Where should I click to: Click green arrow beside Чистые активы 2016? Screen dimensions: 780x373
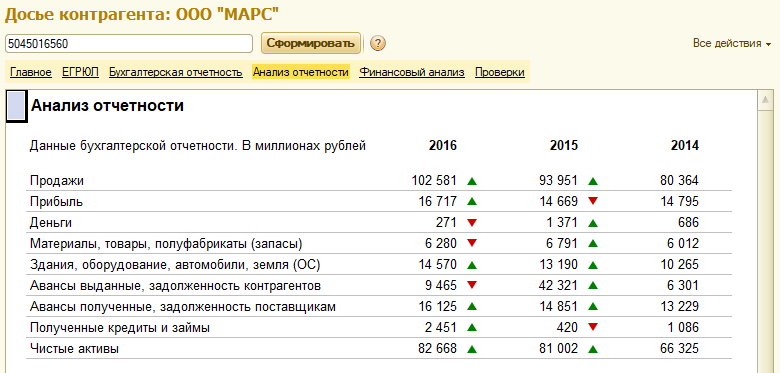[x=472, y=350]
